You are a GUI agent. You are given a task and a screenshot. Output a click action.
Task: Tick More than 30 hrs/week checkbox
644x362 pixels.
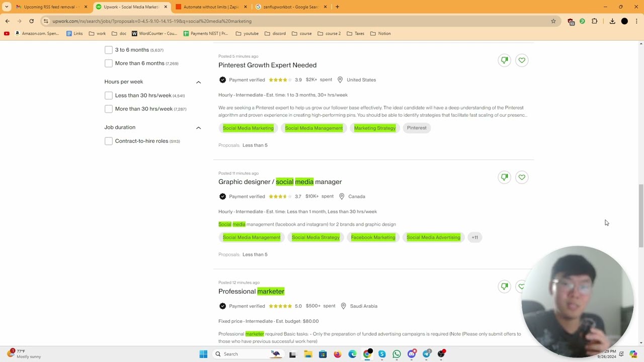109,109
